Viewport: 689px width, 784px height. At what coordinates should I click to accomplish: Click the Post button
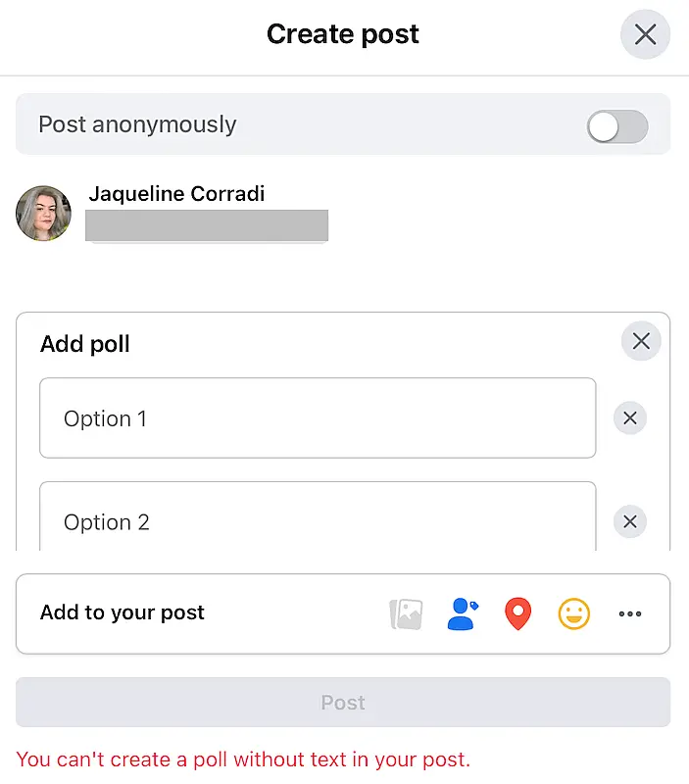point(343,702)
